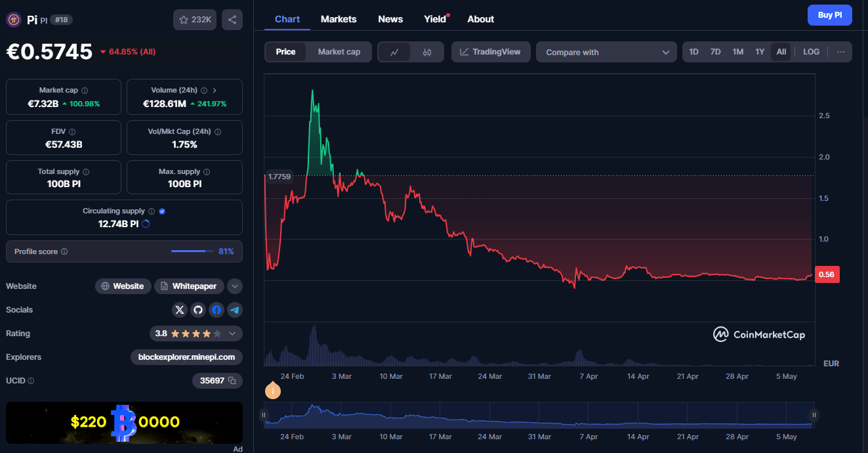Open the Chart tab

click(287, 19)
